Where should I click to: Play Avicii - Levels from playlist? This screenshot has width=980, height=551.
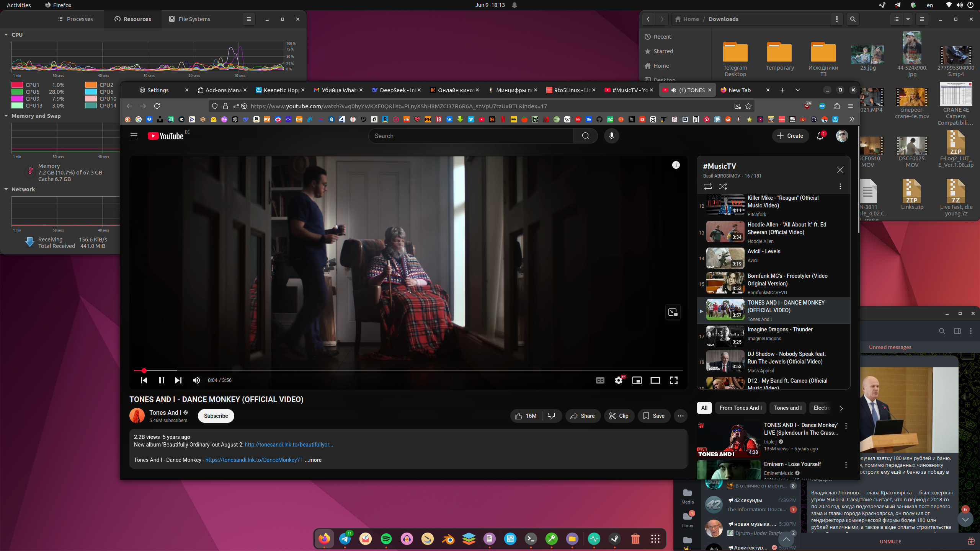(x=773, y=258)
